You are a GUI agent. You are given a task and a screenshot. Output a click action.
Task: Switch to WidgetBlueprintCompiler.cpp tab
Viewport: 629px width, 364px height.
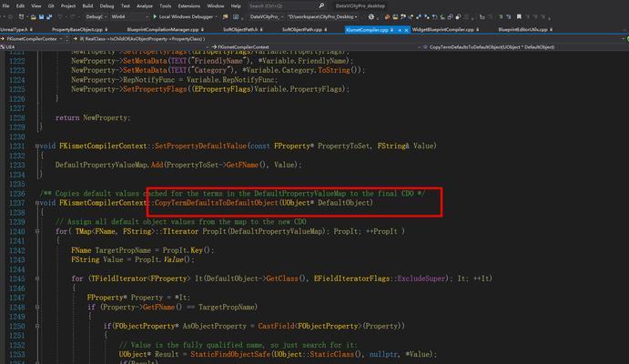coord(444,30)
